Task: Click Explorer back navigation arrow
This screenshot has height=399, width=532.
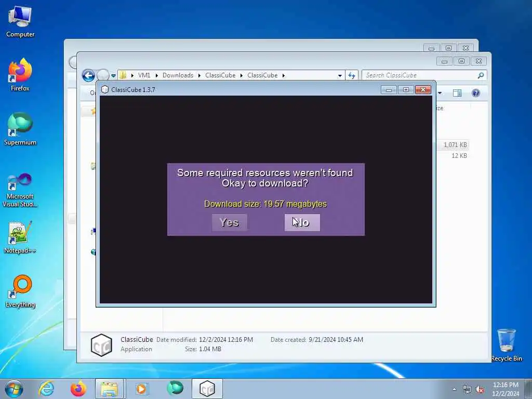Action: pyautogui.click(x=88, y=75)
